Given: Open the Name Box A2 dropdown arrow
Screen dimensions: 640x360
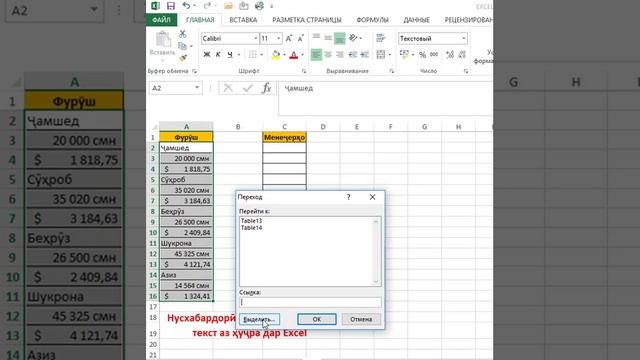Looking at the screenshot, I should 197,88.
